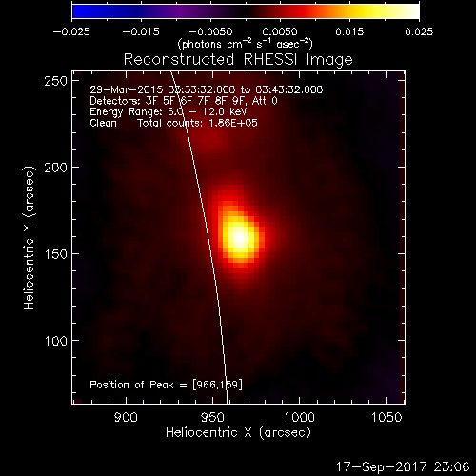Click the Heliocentric X axis label
Viewport: 476px width, 476px height.
[x=238, y=432]
